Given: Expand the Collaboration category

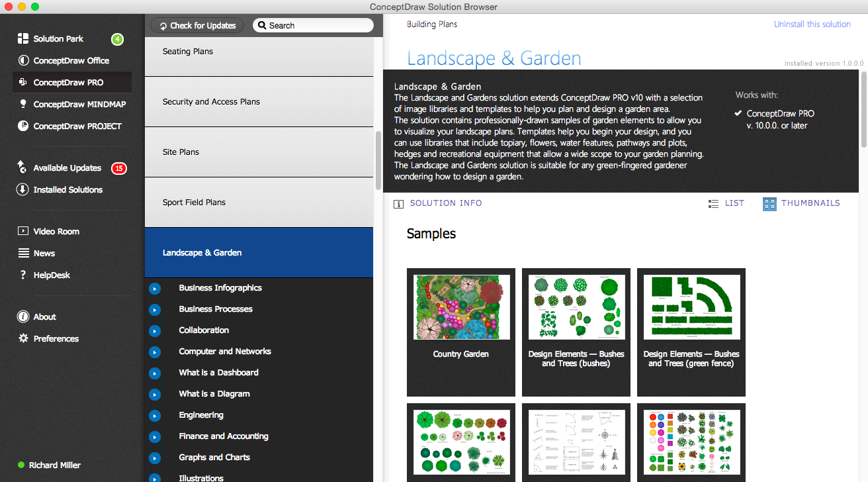Looking at the screenshot, I should point(155,331).
